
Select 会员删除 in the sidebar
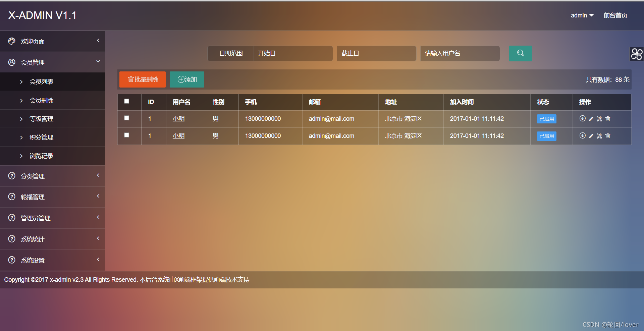click(x=42, y=101)
